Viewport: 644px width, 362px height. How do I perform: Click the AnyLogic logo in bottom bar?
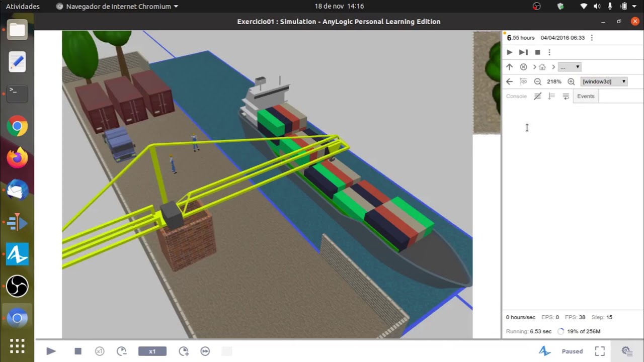pyautogui.click(x=545, y=351)
